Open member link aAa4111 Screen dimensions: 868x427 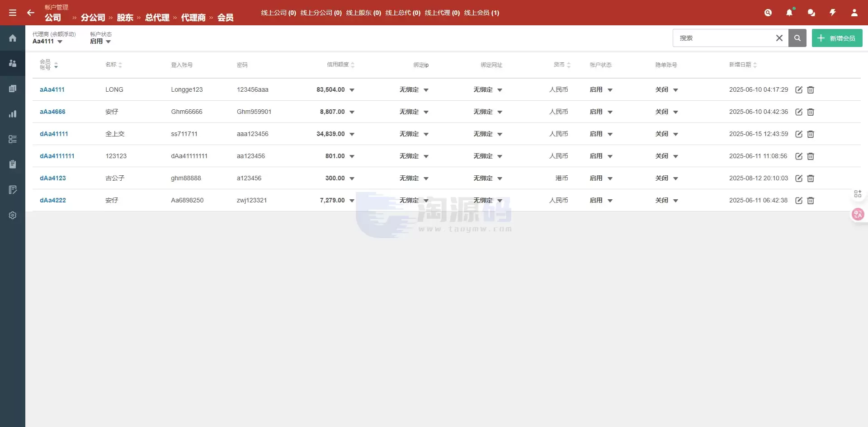[52, 89]
